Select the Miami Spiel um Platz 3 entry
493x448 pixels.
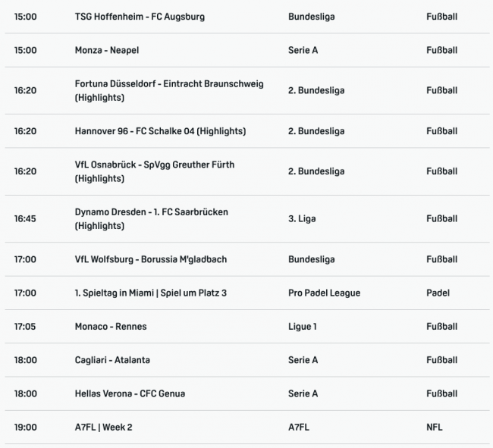pos(150,293)
